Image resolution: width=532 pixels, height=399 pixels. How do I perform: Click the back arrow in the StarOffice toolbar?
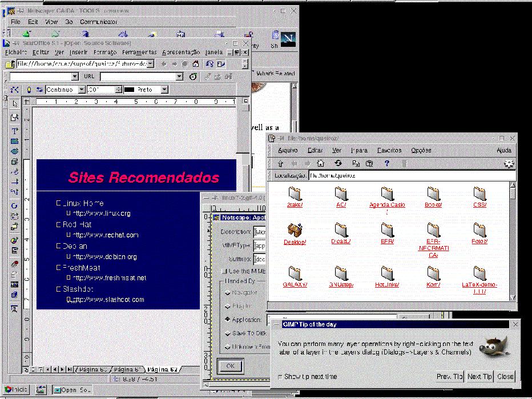pyautogui.click(x=164, y=64)
